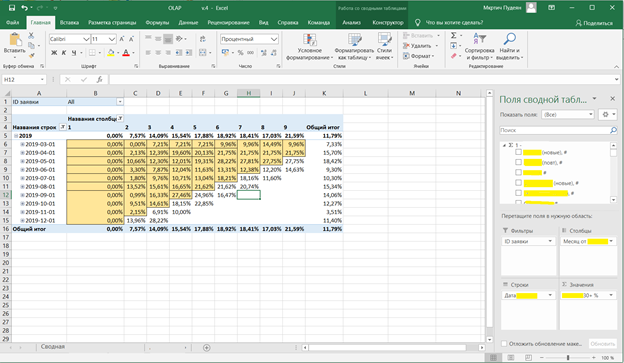Open Sort and Filter (Сортировка и фильтр)
624x363 pixels.
click(x=479, y=47)
